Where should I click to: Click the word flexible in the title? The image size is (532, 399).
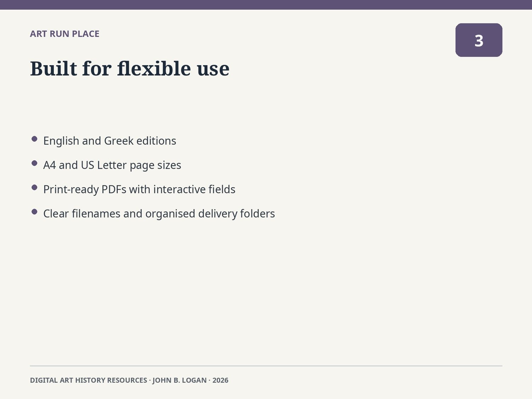[154, 68]
